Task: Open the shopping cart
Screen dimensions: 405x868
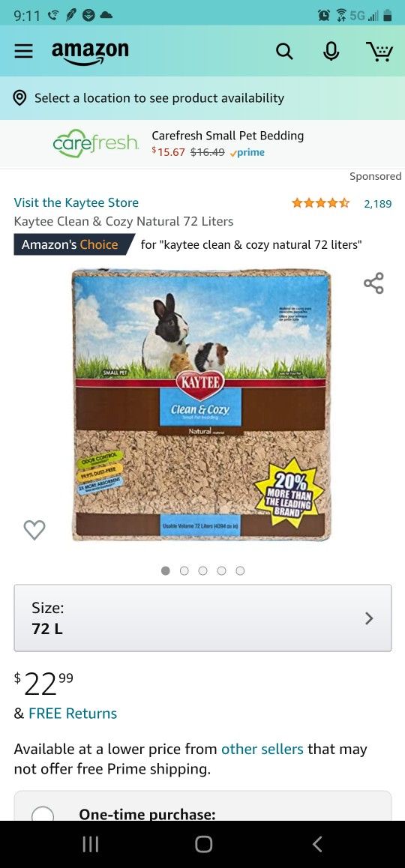Action: pyautogui.click(x=379, y=52)
